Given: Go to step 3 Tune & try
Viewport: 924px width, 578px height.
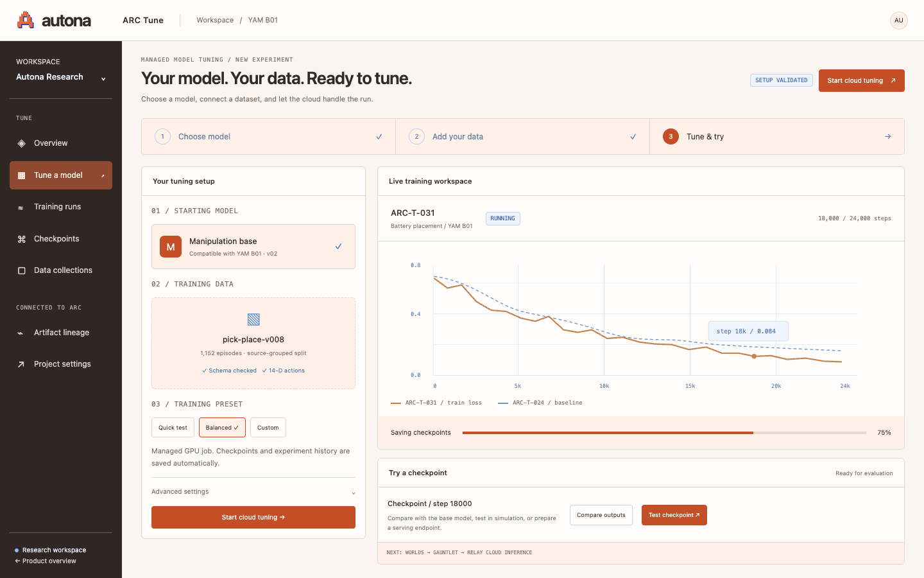Looking at the screenshot, I should tap(777, 137).
